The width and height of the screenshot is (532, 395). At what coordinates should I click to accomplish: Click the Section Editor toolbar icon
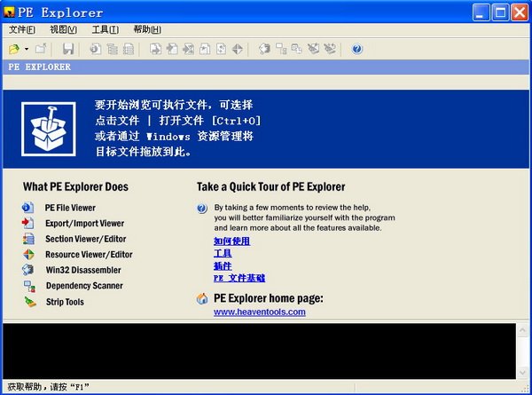coord(297,49)
